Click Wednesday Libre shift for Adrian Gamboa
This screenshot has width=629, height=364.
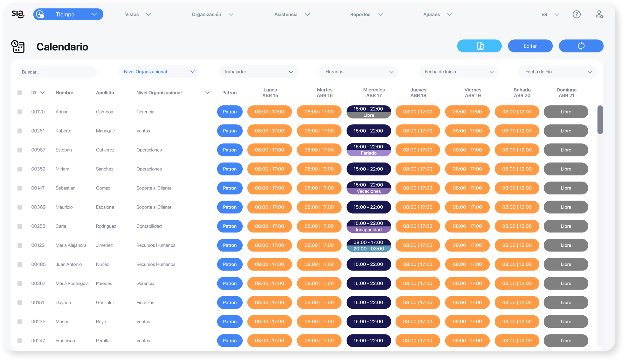point(369,115)
